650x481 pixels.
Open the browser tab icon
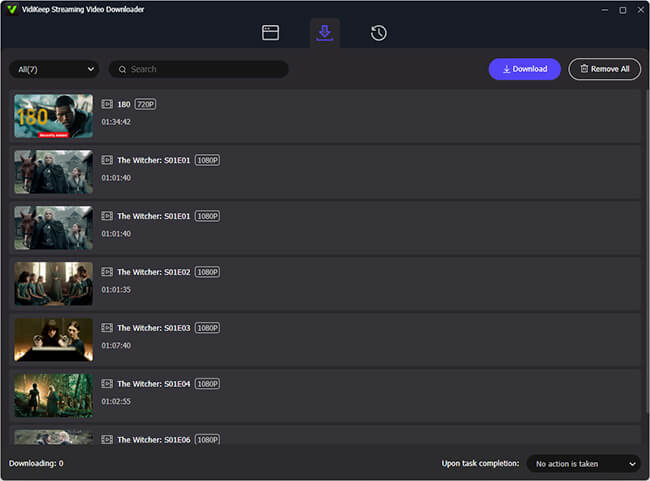270,33
